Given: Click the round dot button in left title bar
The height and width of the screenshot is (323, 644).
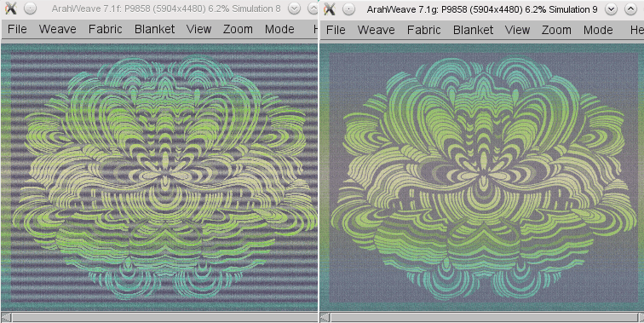Looking at the screenshot, I should tap(30, 9).
